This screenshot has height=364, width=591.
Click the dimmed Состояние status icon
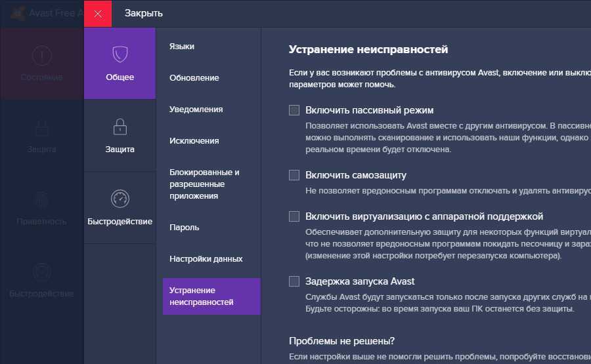(41, 56)
